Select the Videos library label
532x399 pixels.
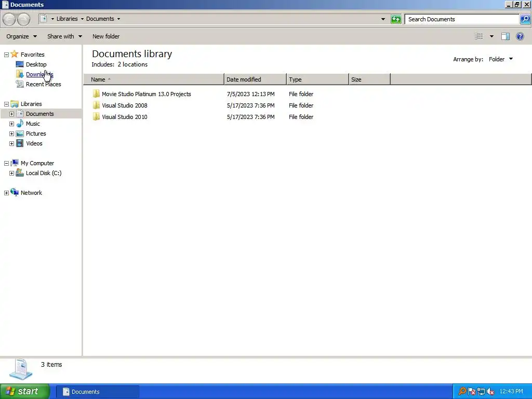(34, 143)
